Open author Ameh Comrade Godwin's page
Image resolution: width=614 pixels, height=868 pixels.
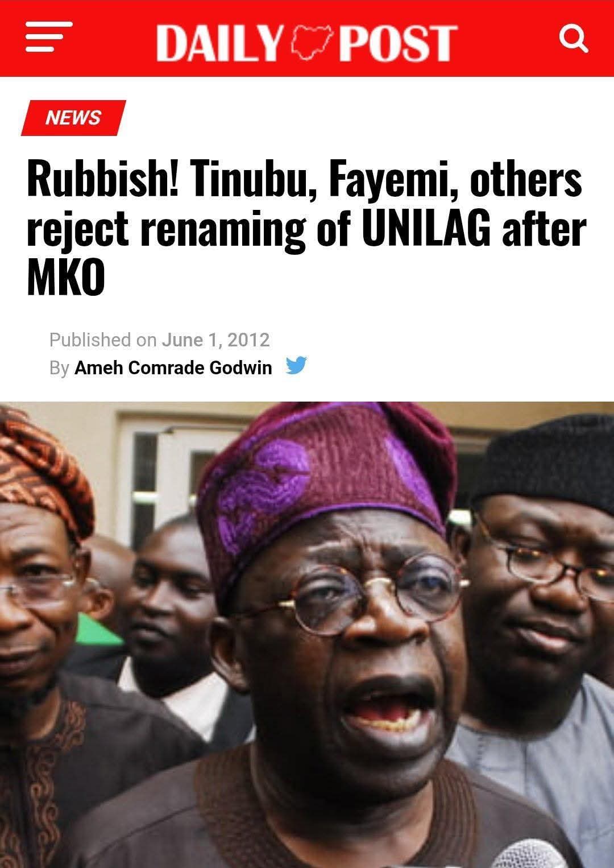coord(173,368)
